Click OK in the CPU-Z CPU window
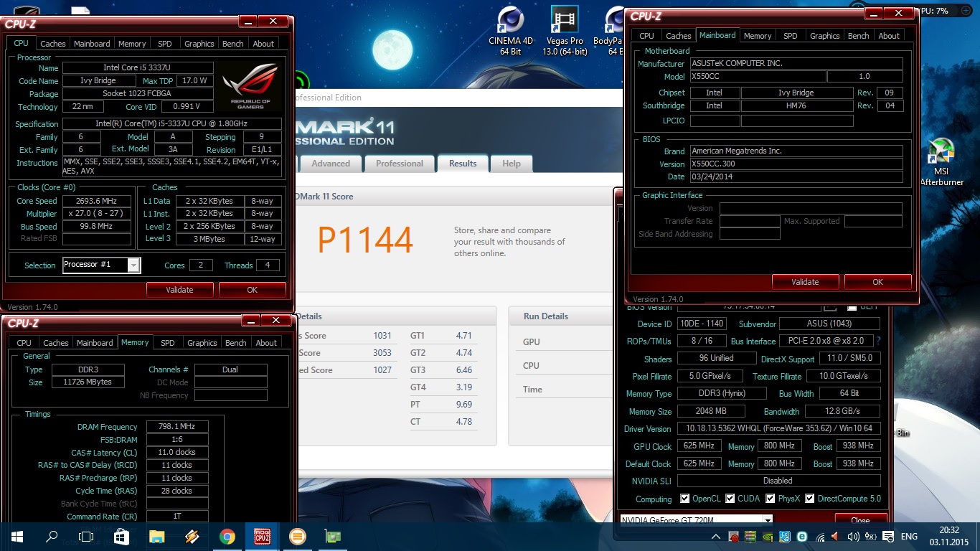The image size is (980, 551). click(252, 290)
